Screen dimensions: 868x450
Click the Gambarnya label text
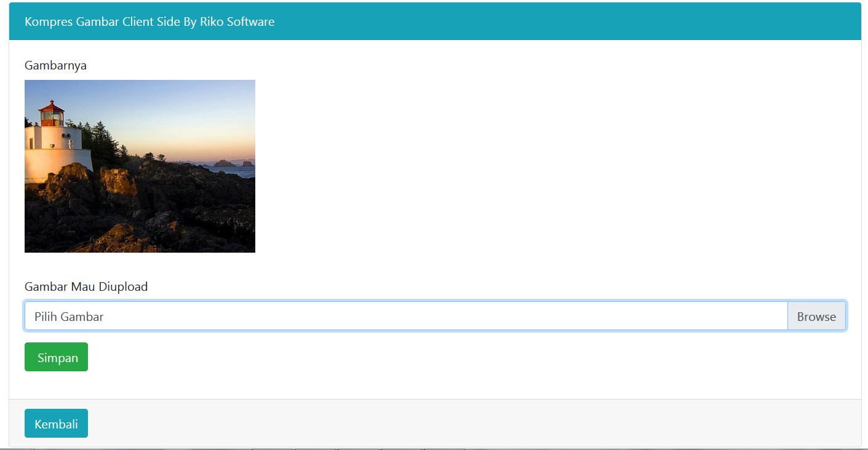(55, 65)
